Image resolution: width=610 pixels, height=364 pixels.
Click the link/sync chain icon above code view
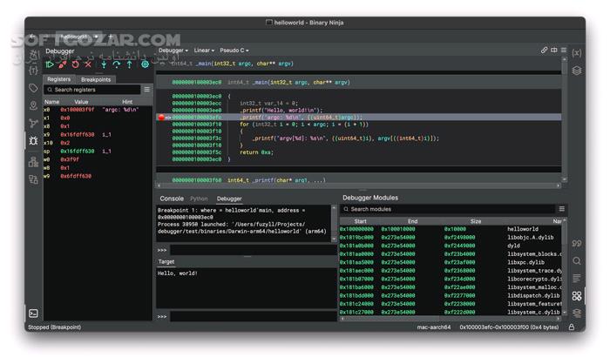point(545,51)
